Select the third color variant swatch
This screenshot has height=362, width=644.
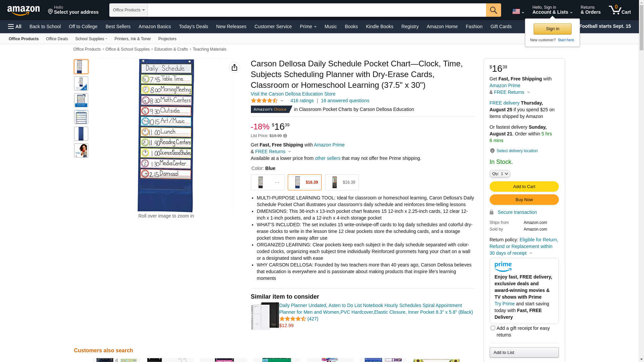(341, 182)
